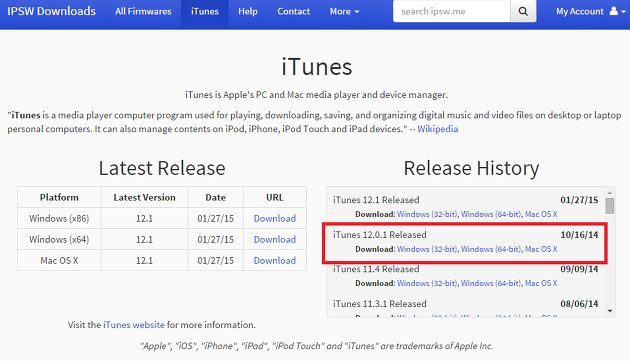Click the 'Platform' column header
The width and height of the screenshot is (630, 361).
point(59,197)
